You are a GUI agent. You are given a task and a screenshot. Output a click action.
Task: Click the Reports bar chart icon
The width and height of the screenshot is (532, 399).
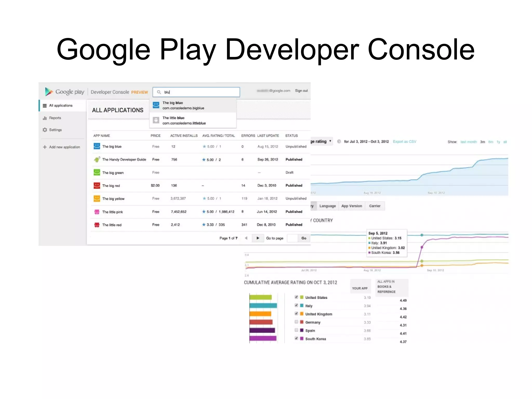(x=45, y=118)
